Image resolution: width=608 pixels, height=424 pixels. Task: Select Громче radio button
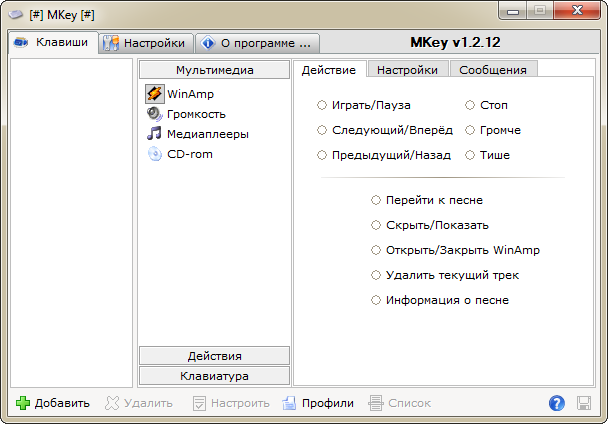click(470, 130)
